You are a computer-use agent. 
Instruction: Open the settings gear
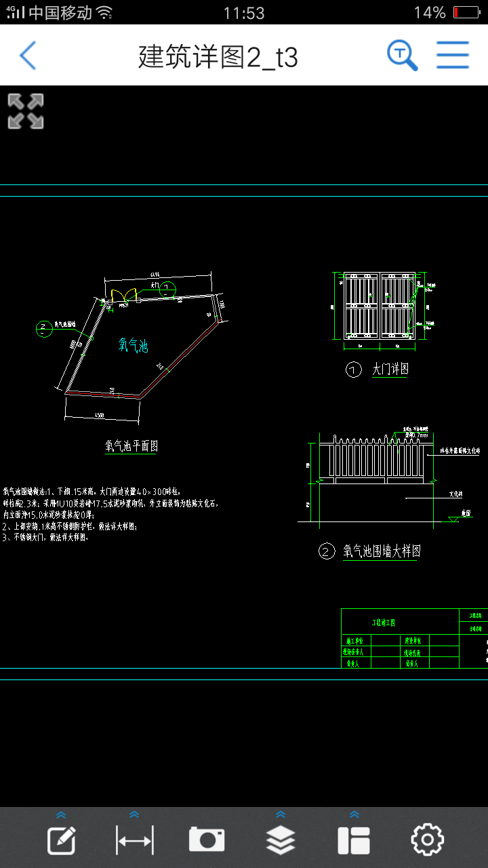[428, 840]
